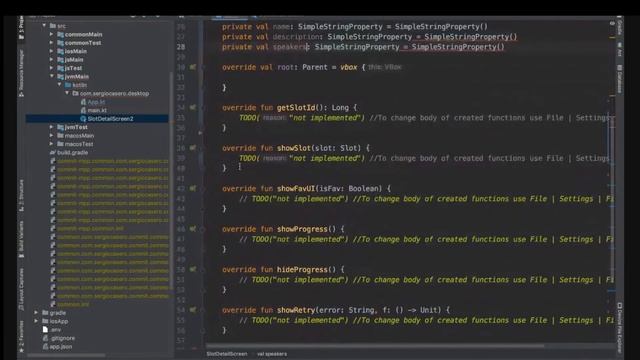Collapse the com.sergiocasero.desktop package

(67, 93)
